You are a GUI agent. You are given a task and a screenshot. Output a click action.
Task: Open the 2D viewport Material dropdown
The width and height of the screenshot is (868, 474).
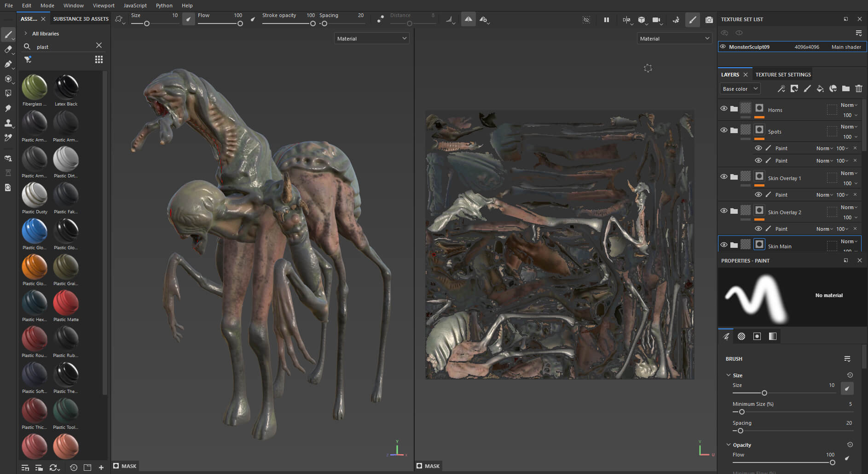674,39
